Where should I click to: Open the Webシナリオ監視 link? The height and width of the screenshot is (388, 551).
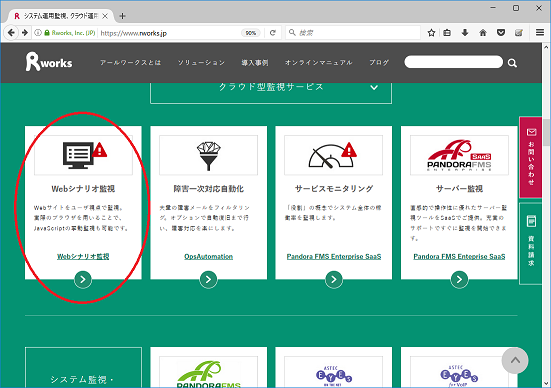[x=83, y=257]
